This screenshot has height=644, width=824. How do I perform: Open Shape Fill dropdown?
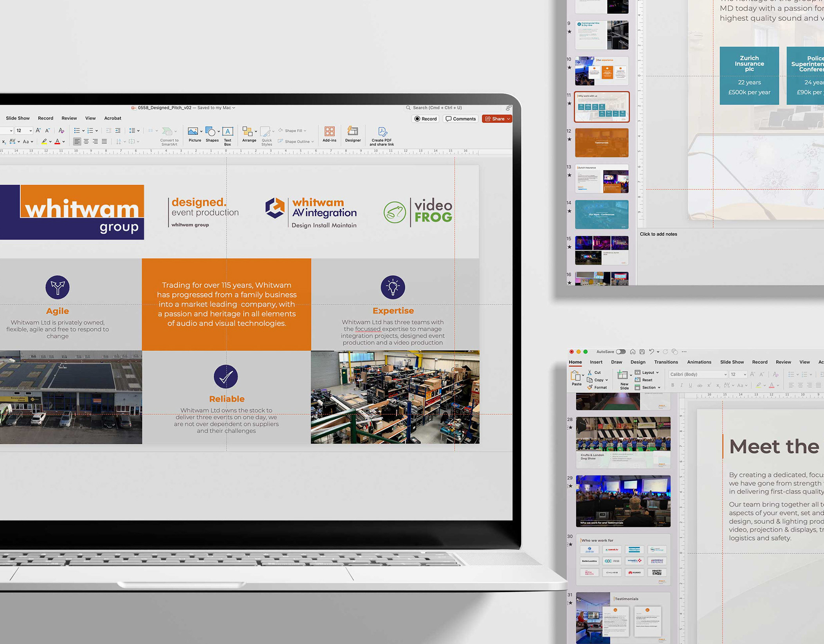(x=292, y=131)
